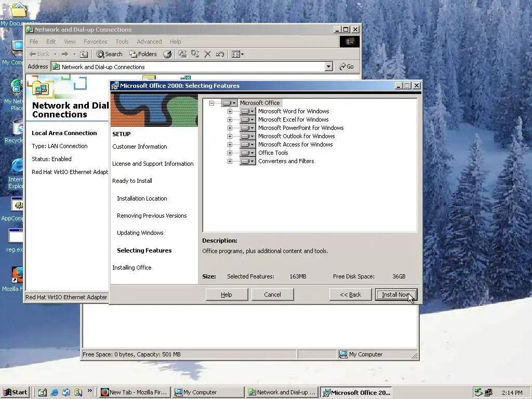The height and width of the screenshot is (399, 532).
Task: Open Microsoft Access feature install dropdown
Action: (x=248, y=144)
